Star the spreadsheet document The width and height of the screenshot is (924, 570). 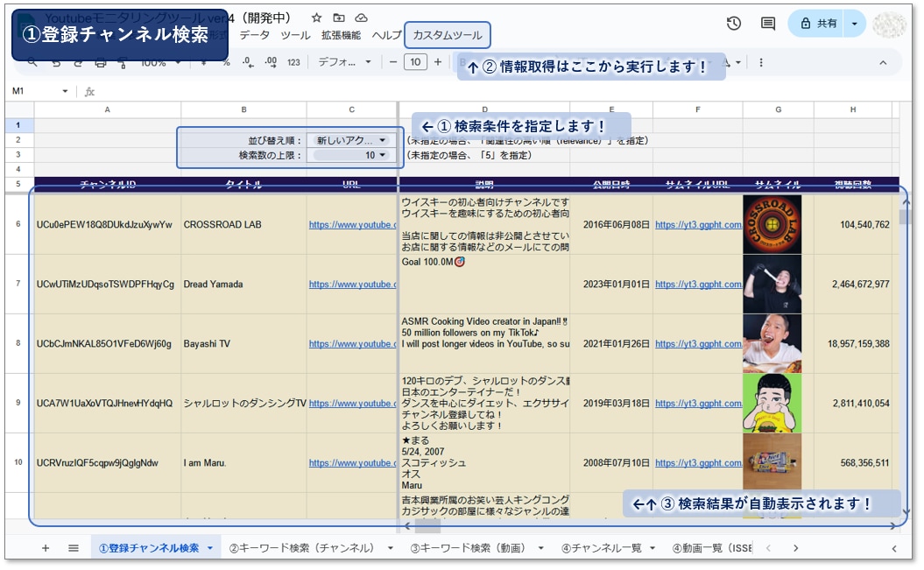coord(316,18)
